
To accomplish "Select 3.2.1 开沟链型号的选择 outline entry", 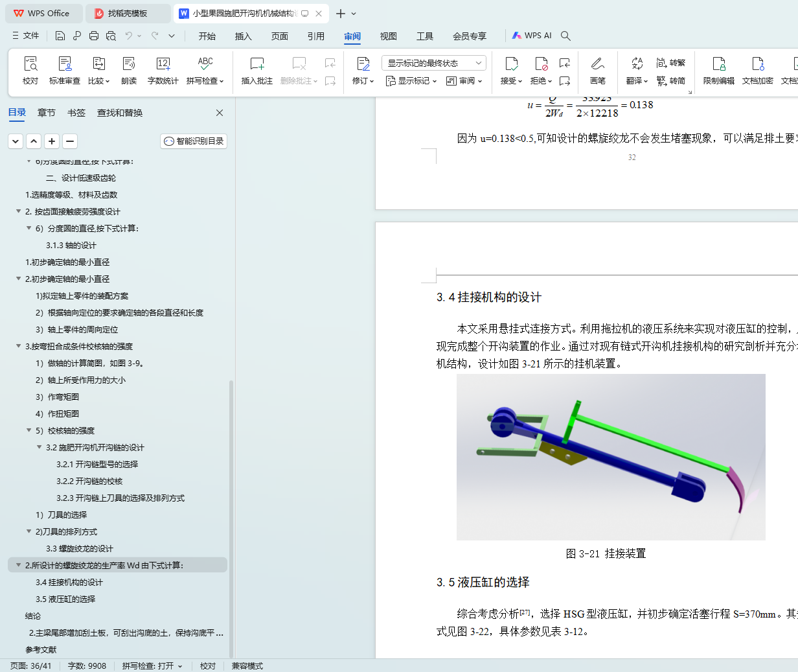I will (x=97, y=464).
